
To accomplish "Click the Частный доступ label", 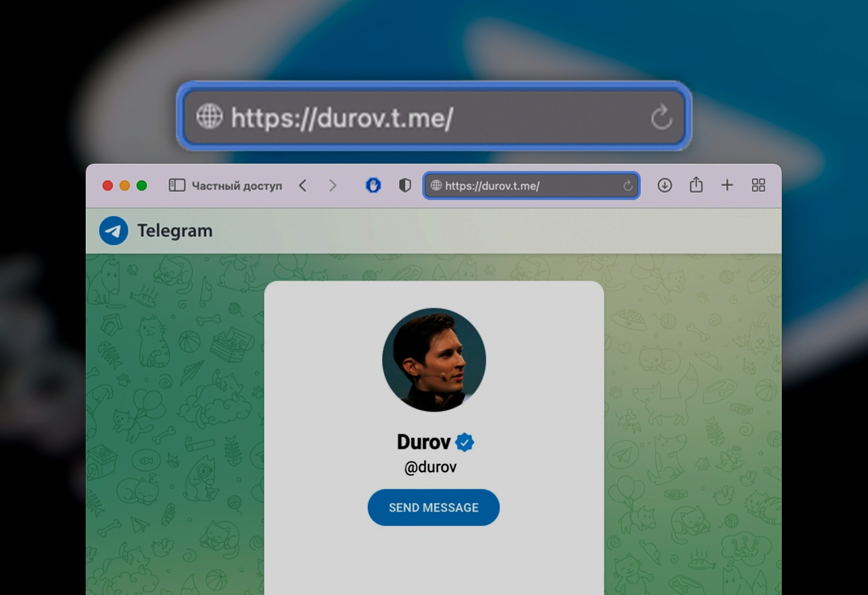I will (x=237, y=186).
